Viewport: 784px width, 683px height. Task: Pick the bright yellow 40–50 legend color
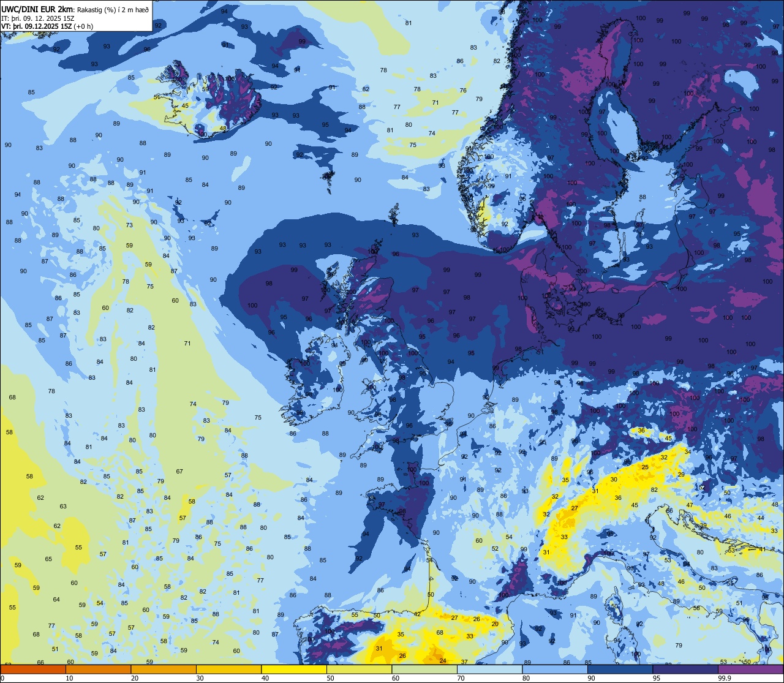click(x=294, y=669)
